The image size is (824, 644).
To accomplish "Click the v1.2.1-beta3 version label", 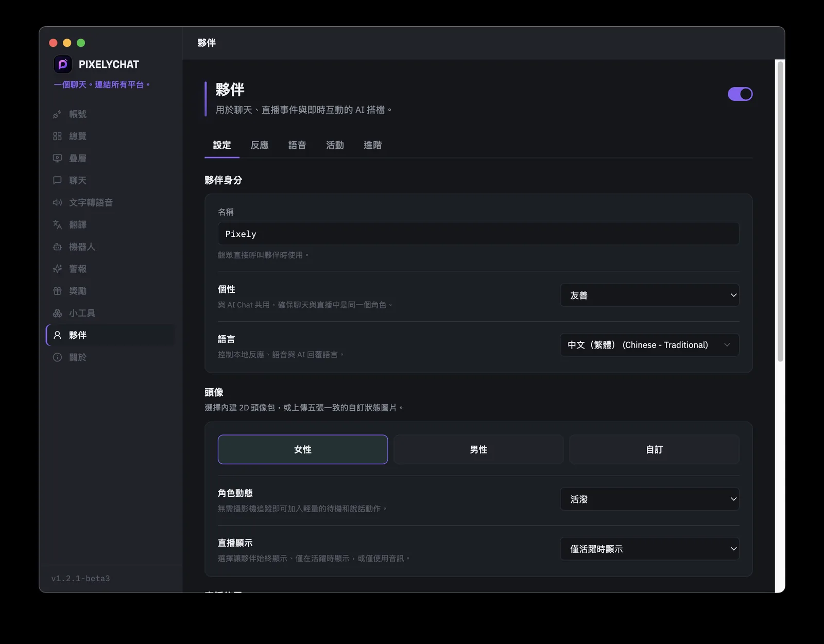I will (81, 579).
